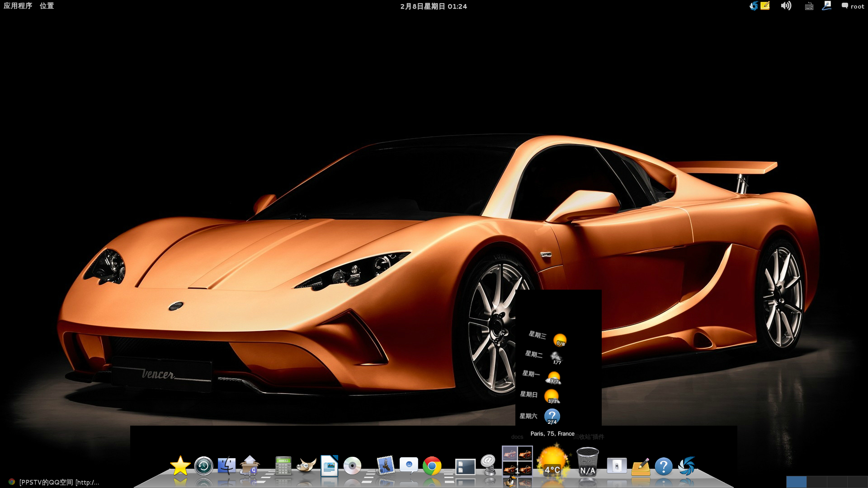Click the Paris, 75, France weather label

(552, 433)
